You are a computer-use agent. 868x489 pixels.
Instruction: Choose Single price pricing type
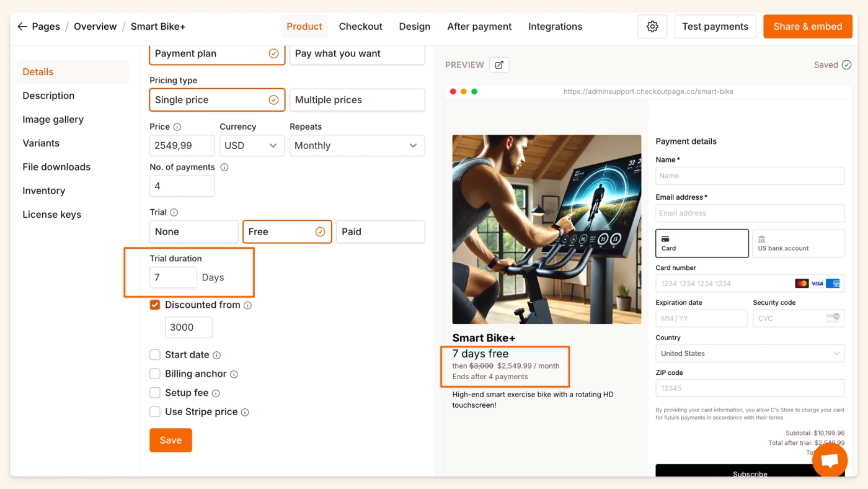click(x=217, y=100)
